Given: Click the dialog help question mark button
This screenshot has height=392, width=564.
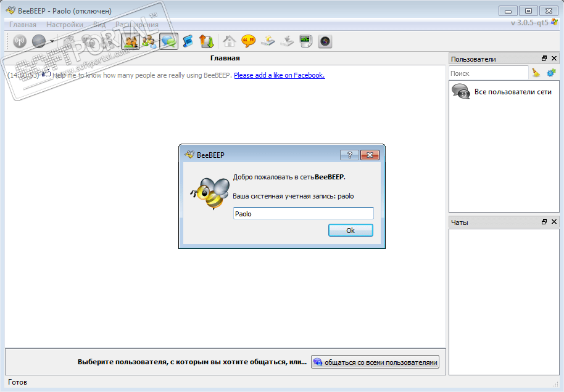Looking at the screenshot, I should tap(349, 155).
